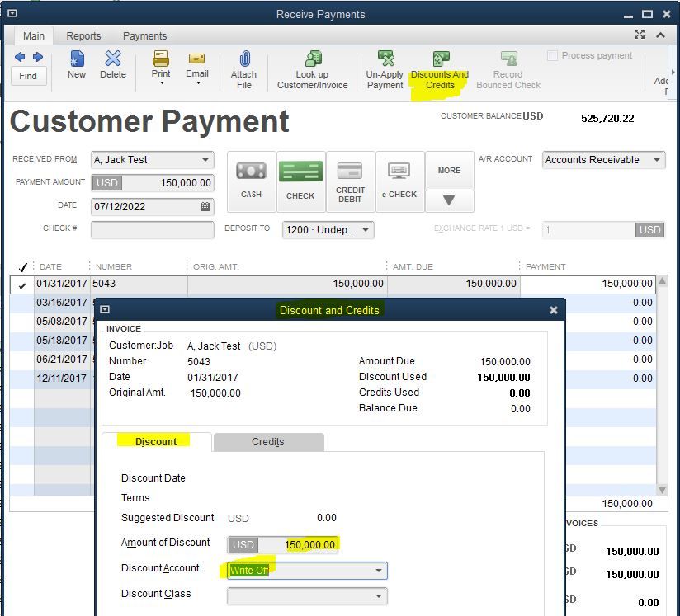Switch to the Reports ribbon tab
680x616 pixels.
83,36
